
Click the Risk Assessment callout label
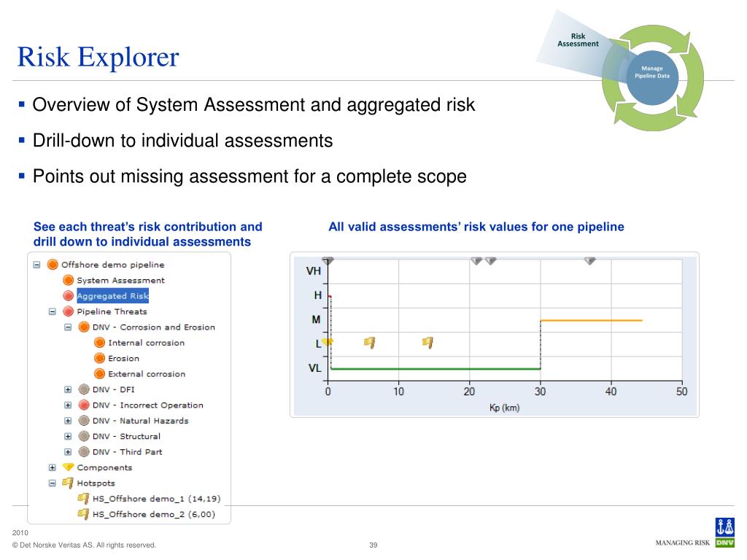tap(578, 40)
